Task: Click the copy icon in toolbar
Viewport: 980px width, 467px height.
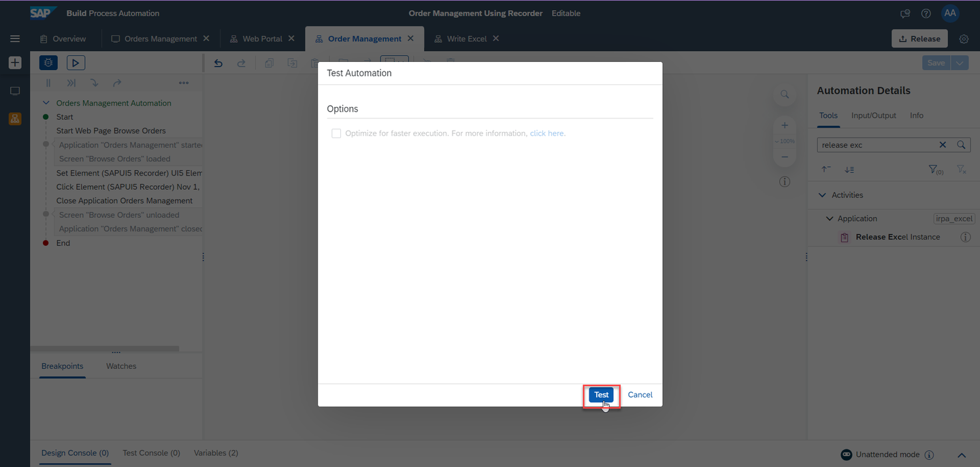Action: tap(269, 63)
